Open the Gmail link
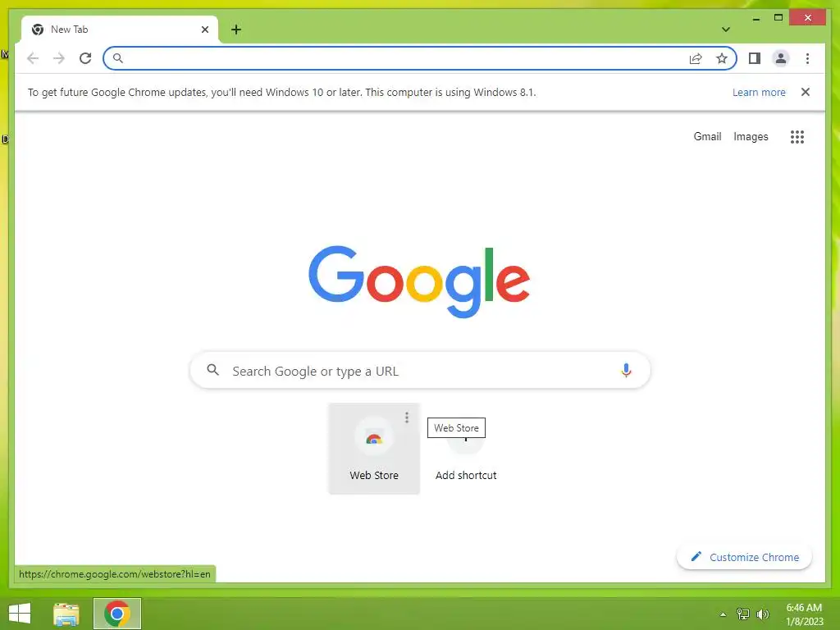840x630 pixels. (707, 137)
